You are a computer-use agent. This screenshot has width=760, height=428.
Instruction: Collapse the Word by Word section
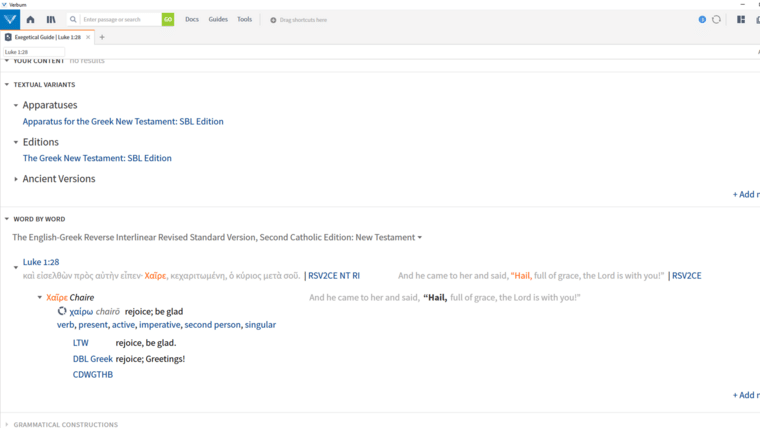[7, 219]
